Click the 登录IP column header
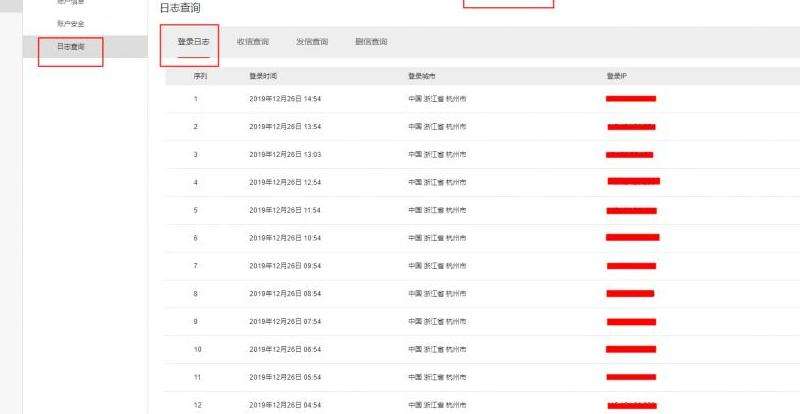This screenshot has height=414, width=800. pyautogui.click(x=617, y=76)
